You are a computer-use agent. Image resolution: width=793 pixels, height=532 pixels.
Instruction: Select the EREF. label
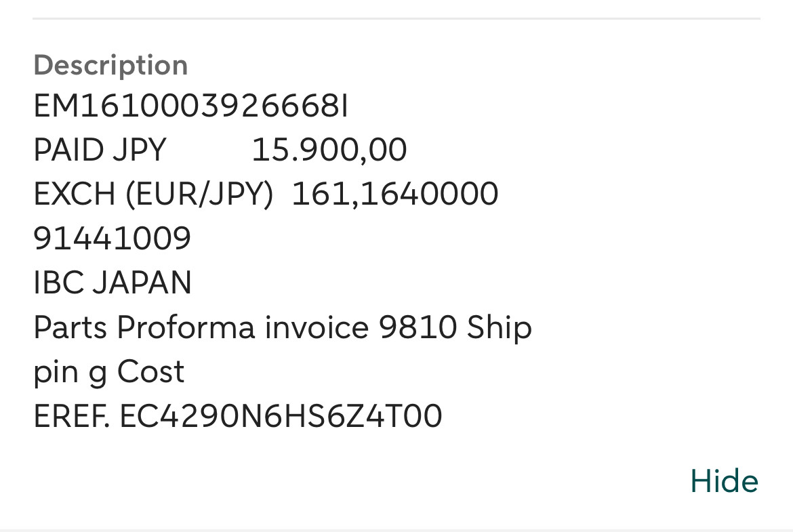click(71, 416)
